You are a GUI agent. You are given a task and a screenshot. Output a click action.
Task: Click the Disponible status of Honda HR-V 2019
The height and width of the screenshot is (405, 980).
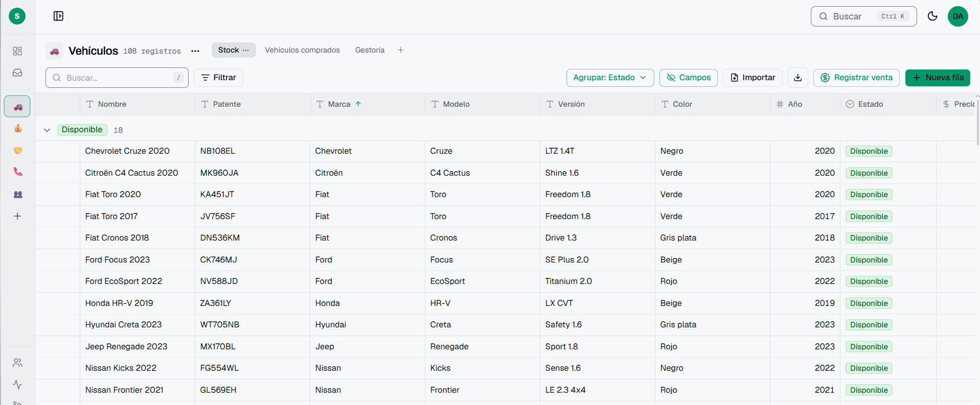pyautogui.click(x=869, y=303)
